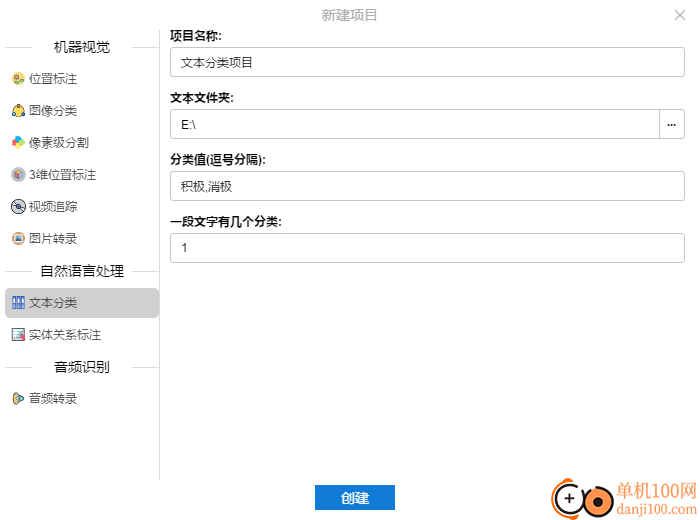The height and width of the screenshot is (520, 700).
Task: Select 实体关系标注 project type
Action: [82, 335]
